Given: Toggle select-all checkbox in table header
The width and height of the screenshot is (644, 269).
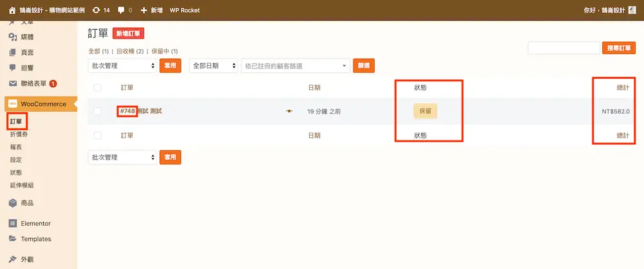Looking at the screenshot, I should tap(97, 88).
